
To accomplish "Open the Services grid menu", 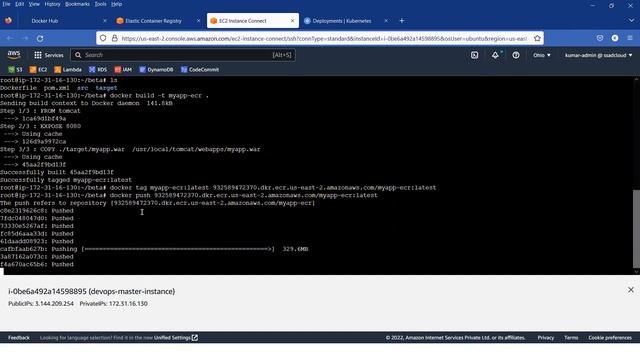I will click(x=49, y=55).
